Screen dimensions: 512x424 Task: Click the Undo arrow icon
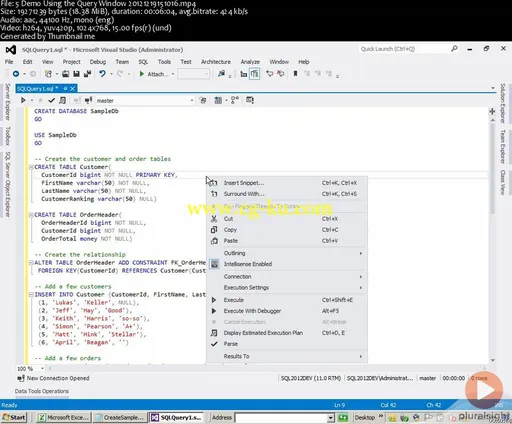click(x=102, y=74)
